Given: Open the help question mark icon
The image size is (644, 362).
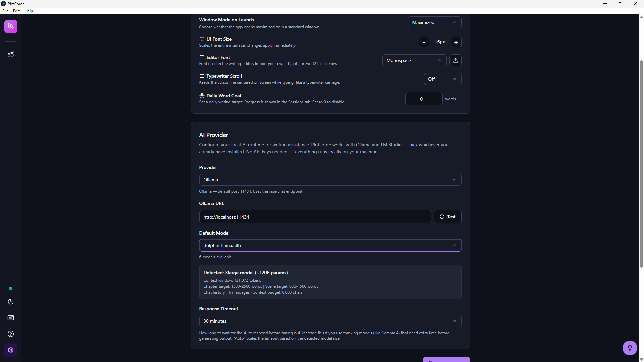Looking at the screenshot, I should [11, 334].
